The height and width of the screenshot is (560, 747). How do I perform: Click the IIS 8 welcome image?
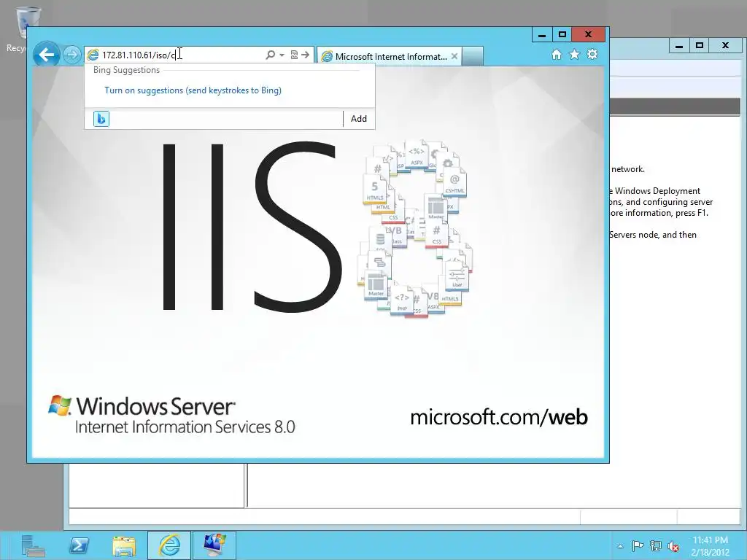pos(318,263)
